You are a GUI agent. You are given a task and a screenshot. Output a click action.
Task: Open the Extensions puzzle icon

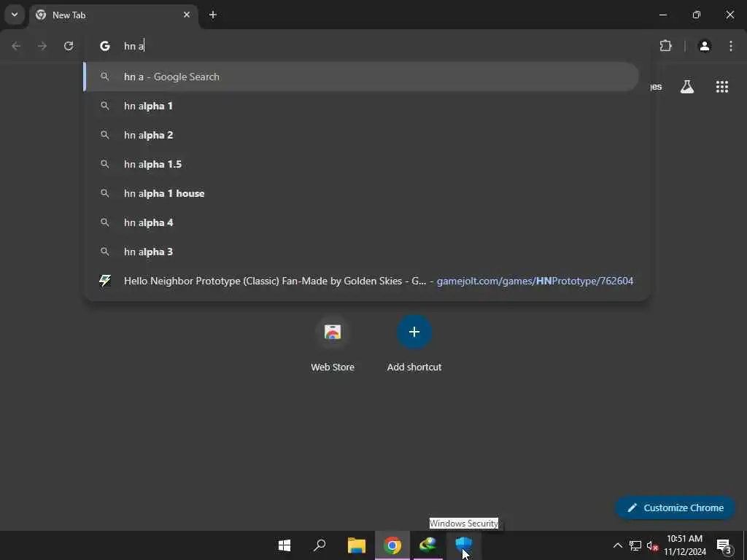pyautogui.click(x=665, y=46)
